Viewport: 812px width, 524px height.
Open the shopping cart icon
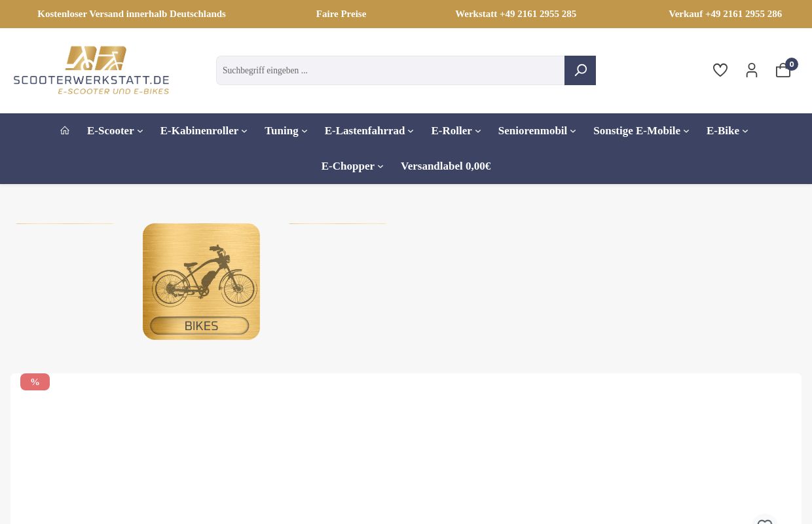783,70
